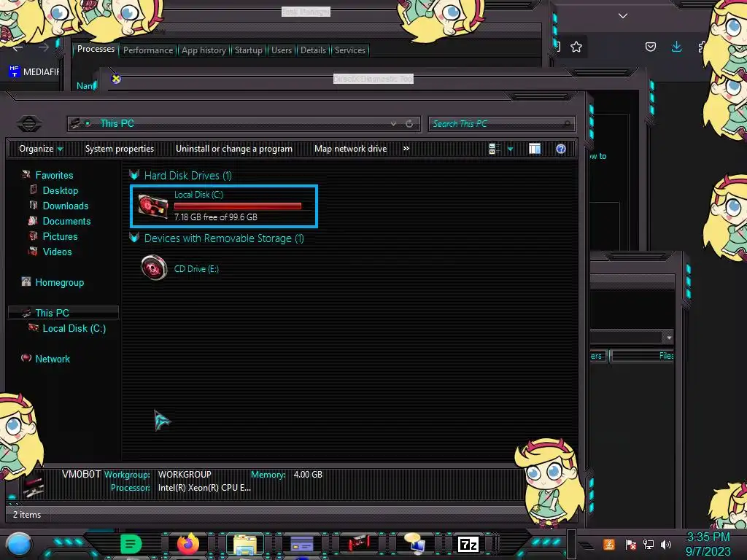
Task: Click the Explorer help question mark icon
Action: [x=561, y=149]
